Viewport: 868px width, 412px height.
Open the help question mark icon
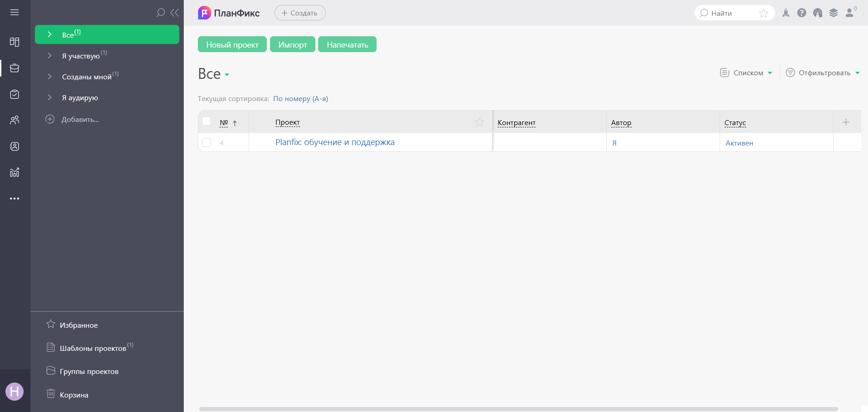(x=802, y=13)
